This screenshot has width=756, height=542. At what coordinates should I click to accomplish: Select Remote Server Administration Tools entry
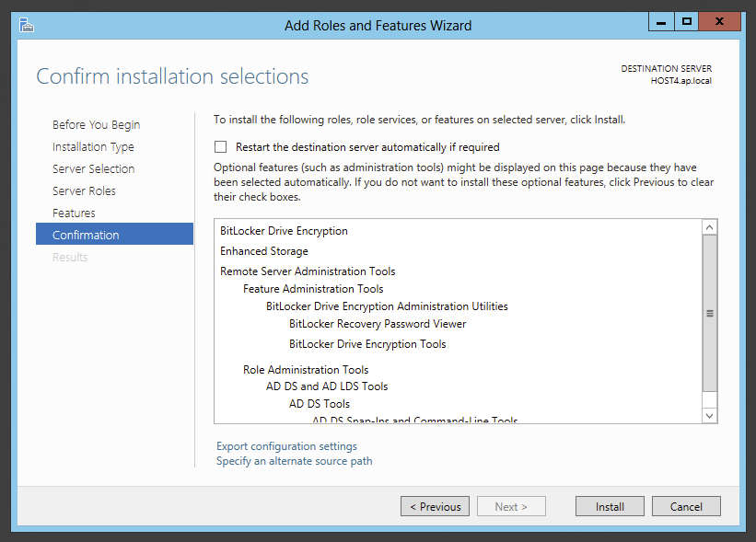coord(308,271)
